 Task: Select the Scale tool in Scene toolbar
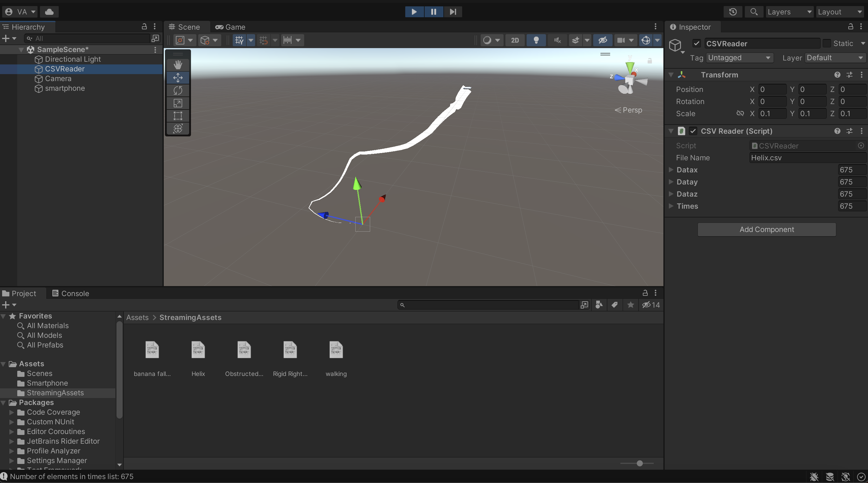pos(178,103)
